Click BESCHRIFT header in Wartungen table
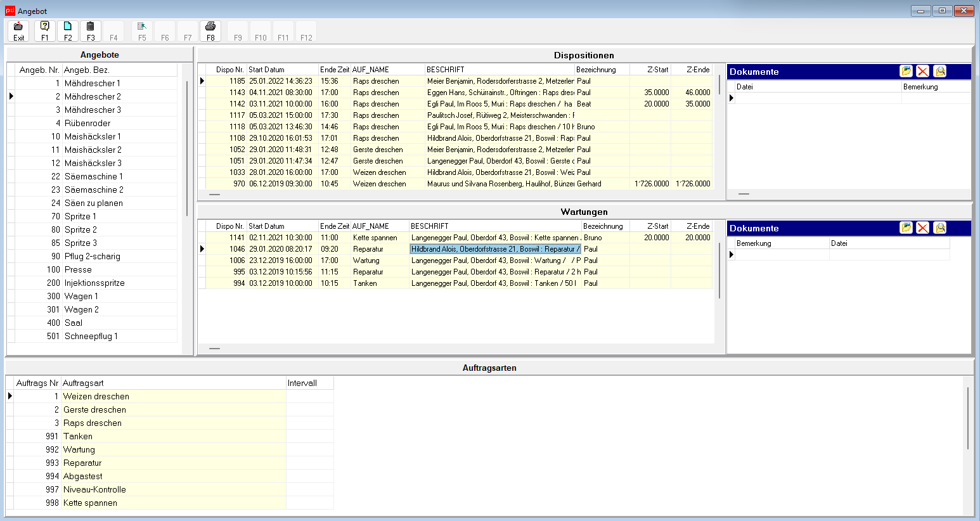 495,226
